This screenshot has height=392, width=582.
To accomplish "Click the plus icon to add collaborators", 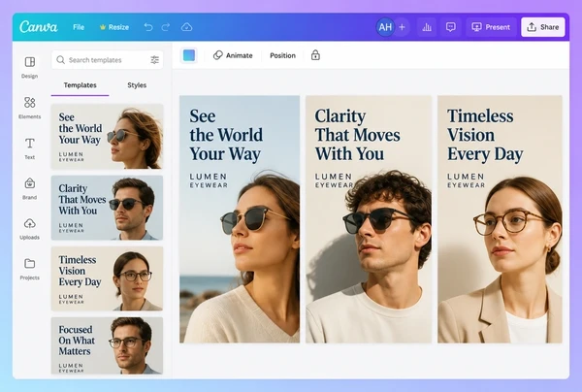I will 402,27.
